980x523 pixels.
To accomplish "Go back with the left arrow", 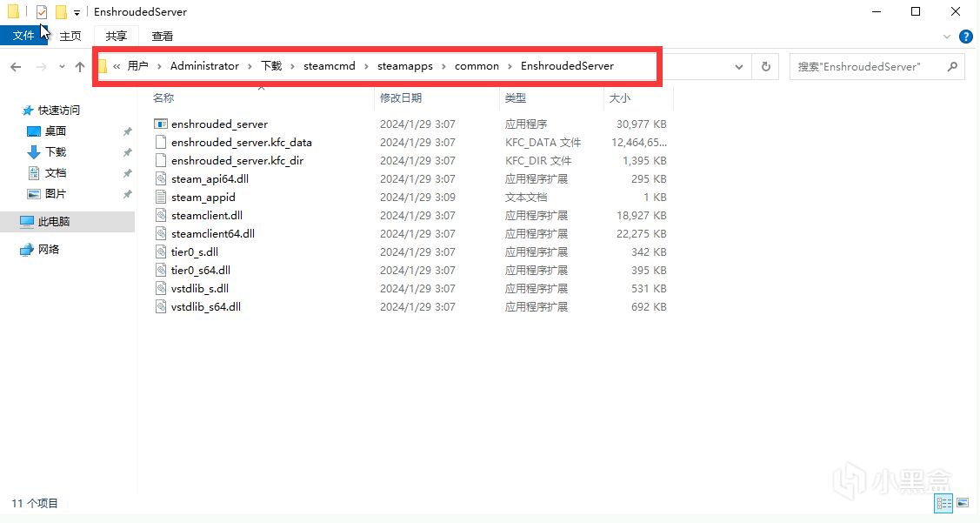I will point(16,66).
